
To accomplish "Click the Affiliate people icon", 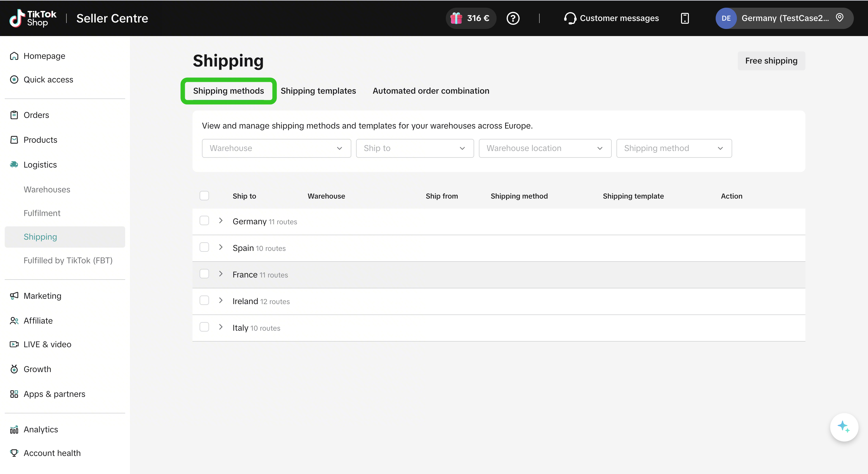I will 14,321.
